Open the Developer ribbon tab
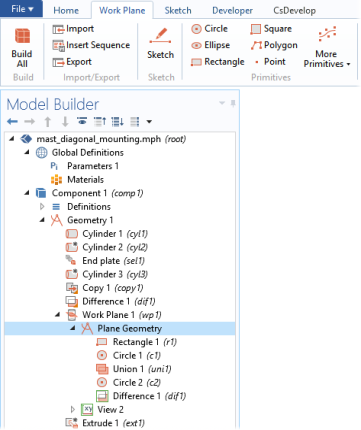Viewport: 361px width, 430px height. pyautogui.click(x=232, y=11)
